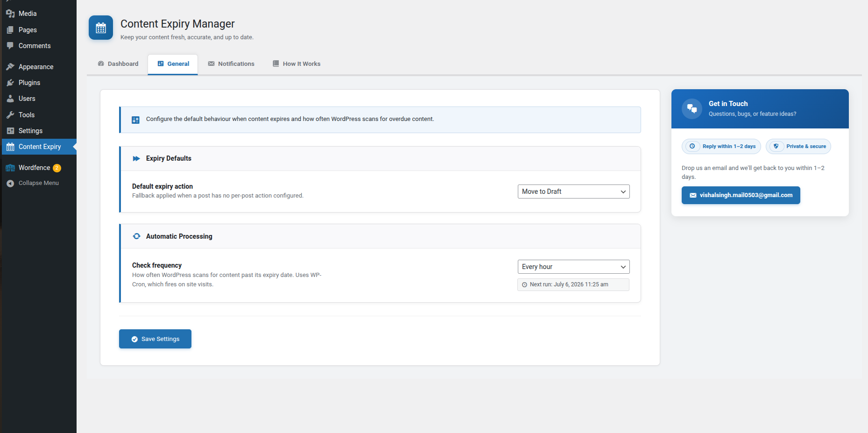Click 'Questions, bugs, or feature ideas?' text
The width and height of the screenshot is (868, 433).
click(753, 114)
